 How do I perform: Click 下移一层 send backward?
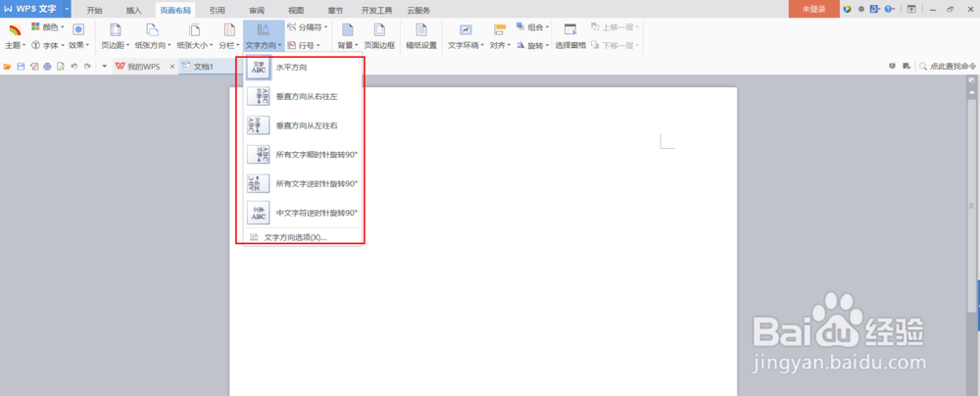click(614, 45)
